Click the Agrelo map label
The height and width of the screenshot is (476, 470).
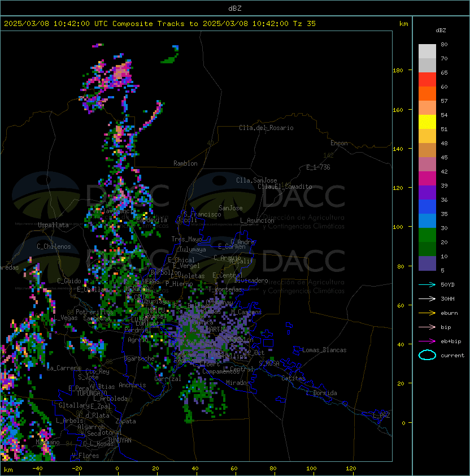tap(138, 340)
